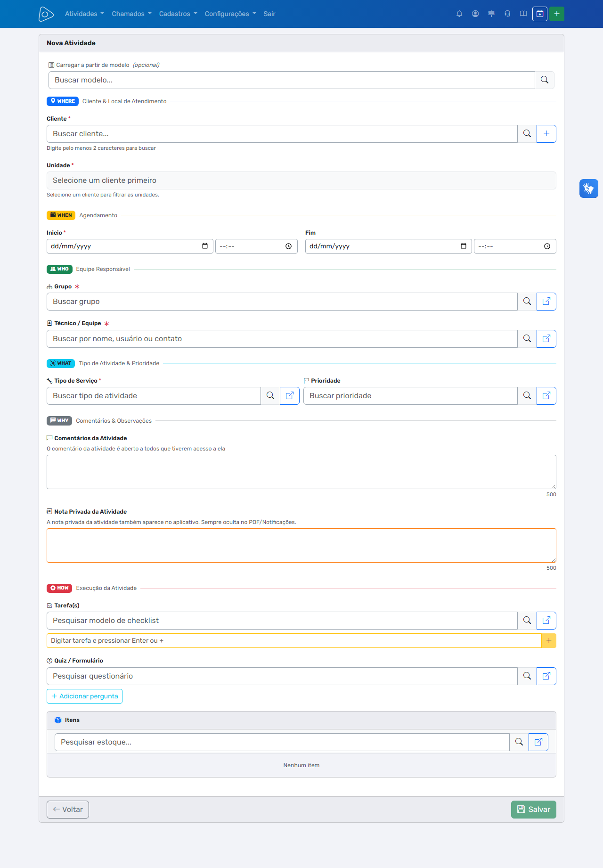Add a new client with plus icon
603x868 pixels.
click(546, 134)
